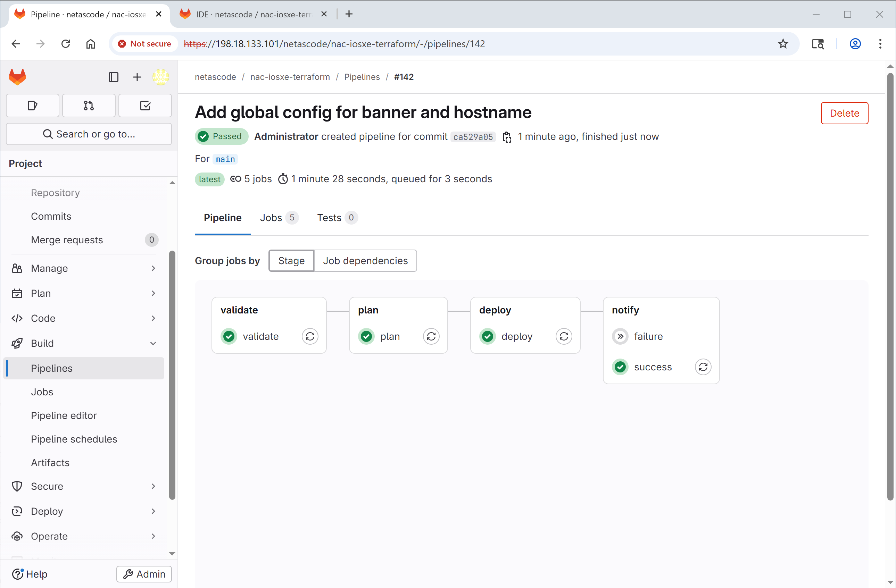896x588 pixels.
Task: Open the merge requests shortcut icon
Action: click(89, 106)
